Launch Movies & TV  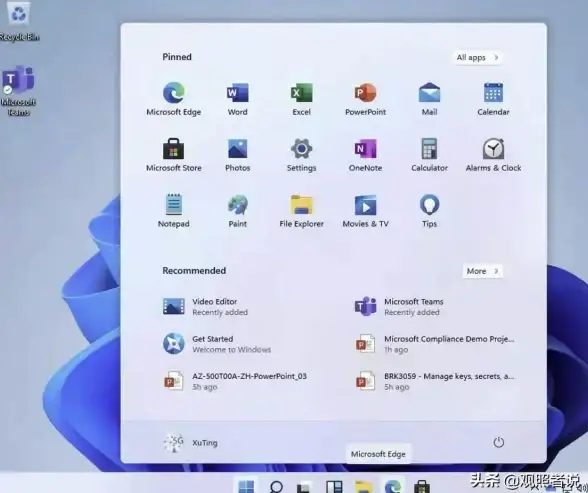pyautogui.click(x=365, y=211)
